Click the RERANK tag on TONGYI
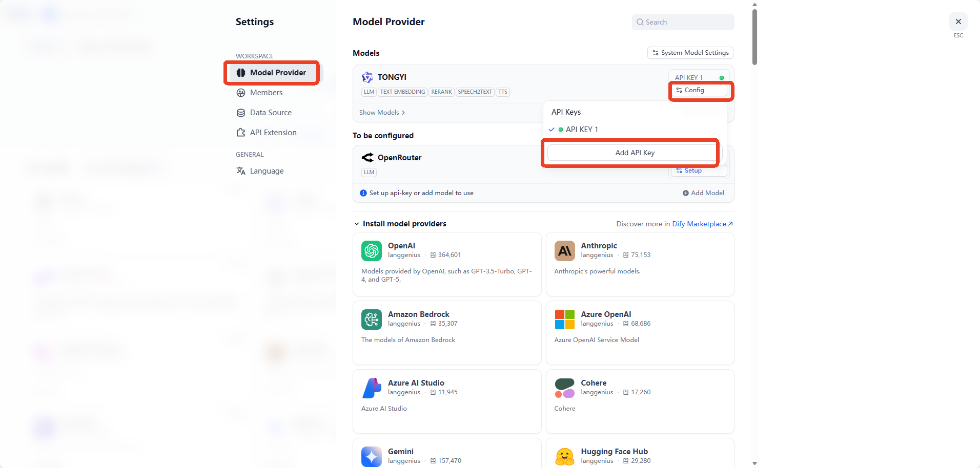 [441, 92]
